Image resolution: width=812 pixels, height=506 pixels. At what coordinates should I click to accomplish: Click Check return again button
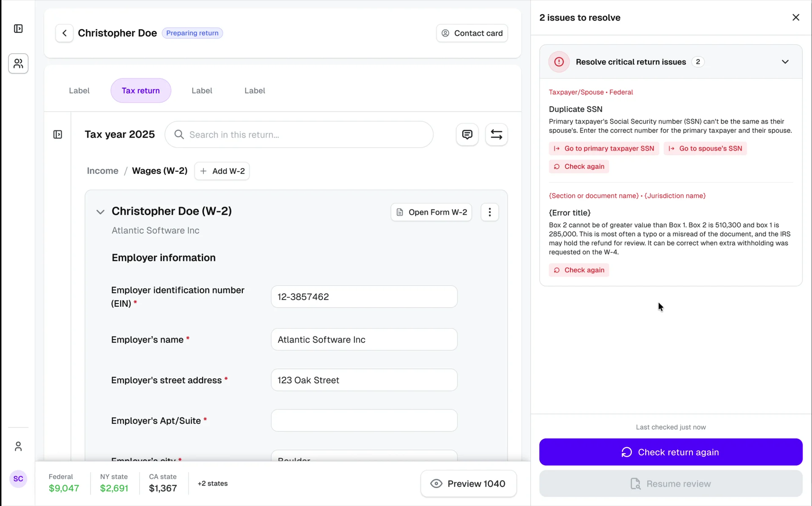[671, 452]
